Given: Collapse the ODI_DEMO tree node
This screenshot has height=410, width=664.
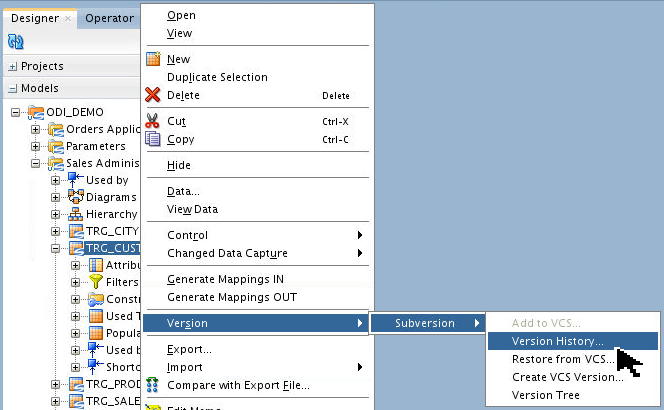Looking at the screenshot, I should click(x=17, y=112).
